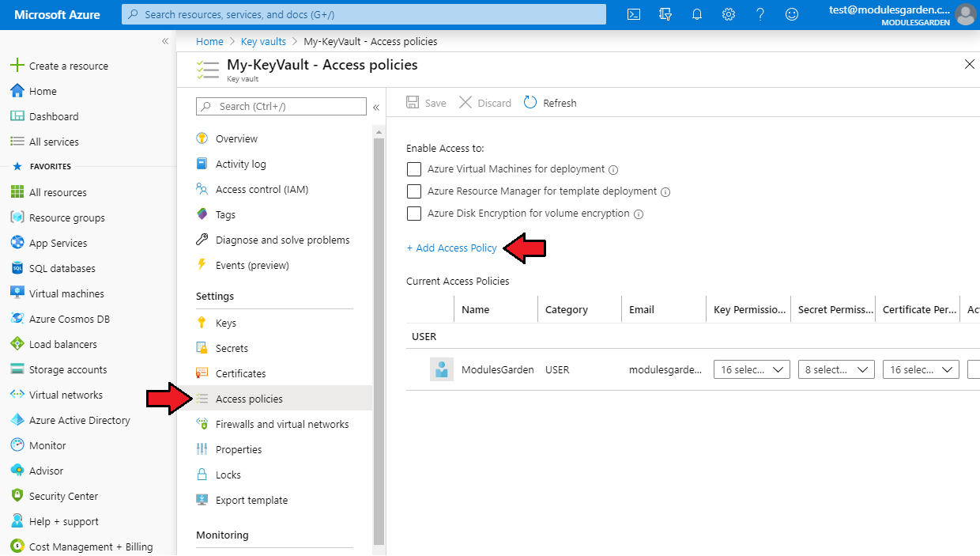
Task: Open Secrets in Settings menu
Action: click(232, 348)
